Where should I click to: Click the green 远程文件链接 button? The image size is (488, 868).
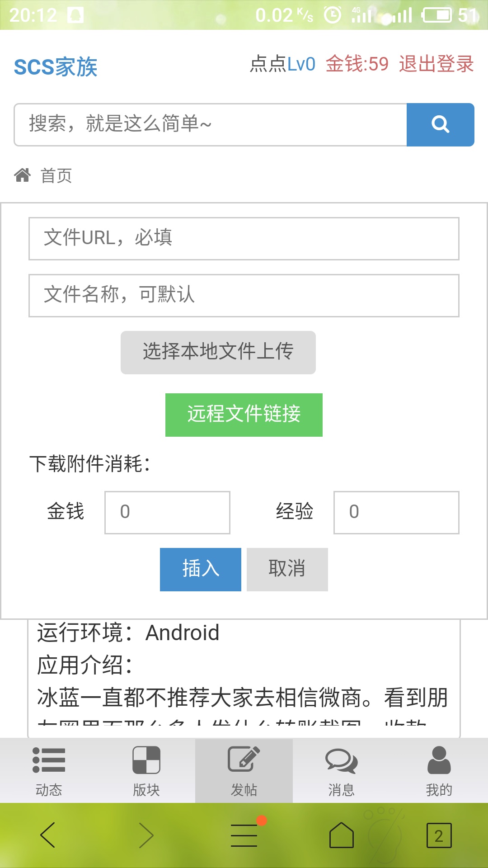(x=244, y=415)
